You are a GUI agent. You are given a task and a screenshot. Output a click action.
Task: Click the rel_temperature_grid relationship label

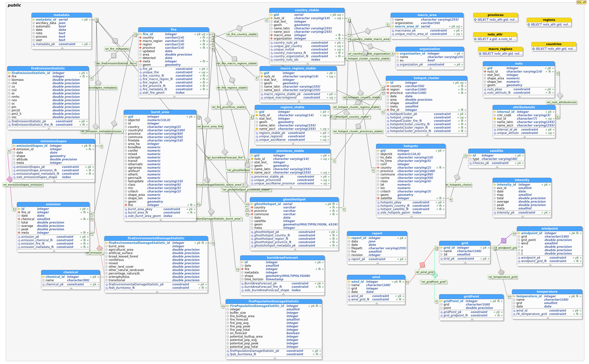tap(503, 277)
